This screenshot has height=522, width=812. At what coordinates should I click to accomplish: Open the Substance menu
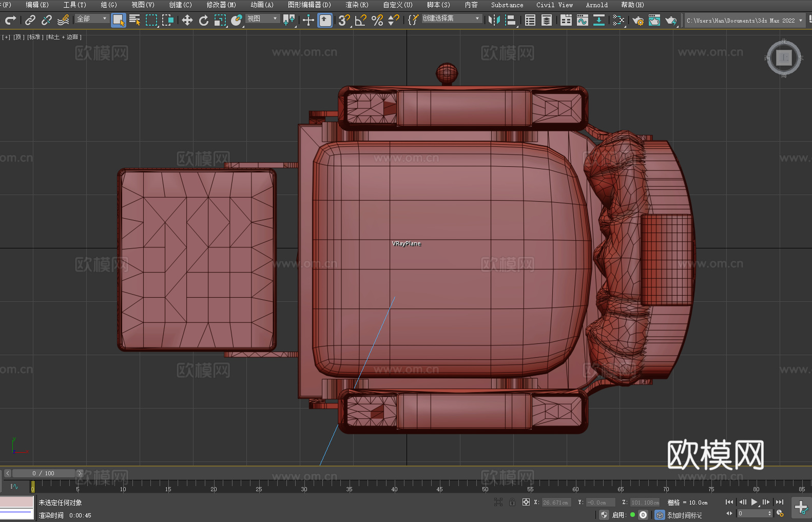coord(507,5)
